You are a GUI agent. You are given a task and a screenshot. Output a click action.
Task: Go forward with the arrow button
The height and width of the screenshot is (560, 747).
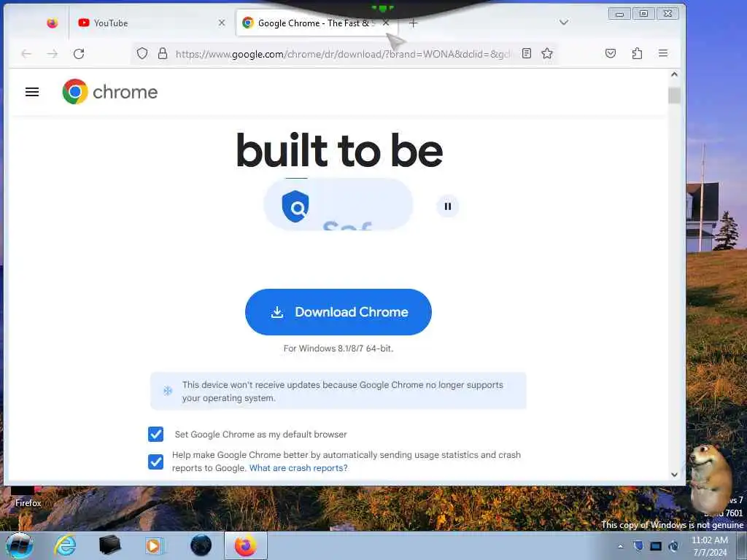click(53, 54)
